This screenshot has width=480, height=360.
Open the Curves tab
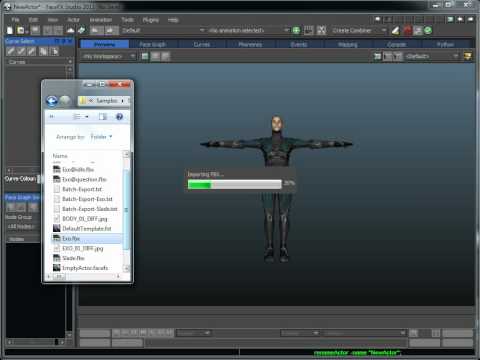[x=202, y=44]
